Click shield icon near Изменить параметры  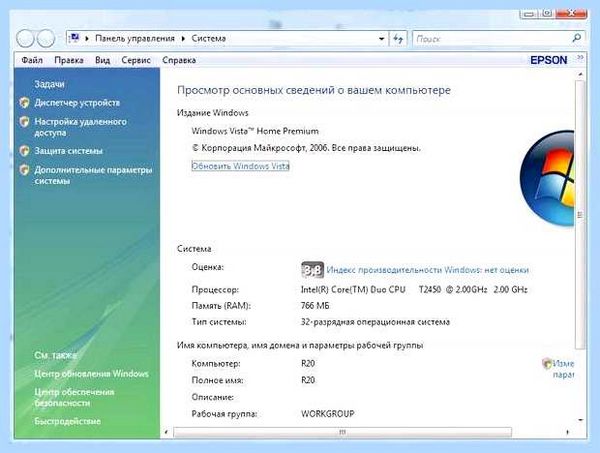pos(547,363)
